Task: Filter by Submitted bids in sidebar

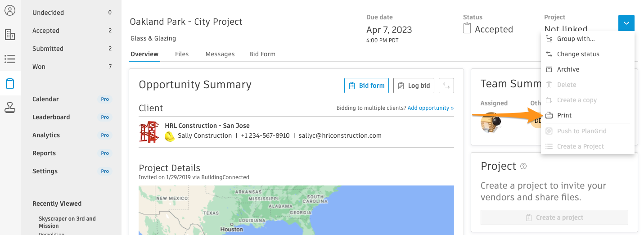Action: coord(48,49)
